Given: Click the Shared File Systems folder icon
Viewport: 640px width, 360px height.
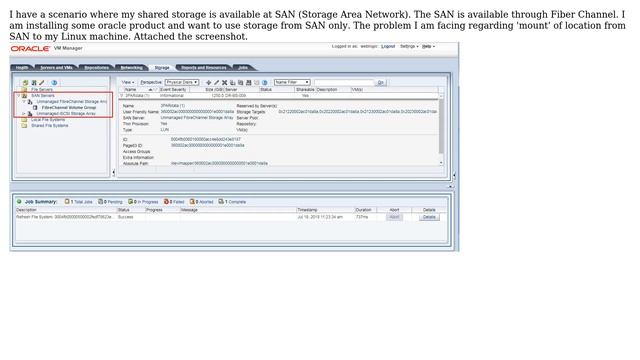Looking at the screenshot, I should tap(24, 126).
